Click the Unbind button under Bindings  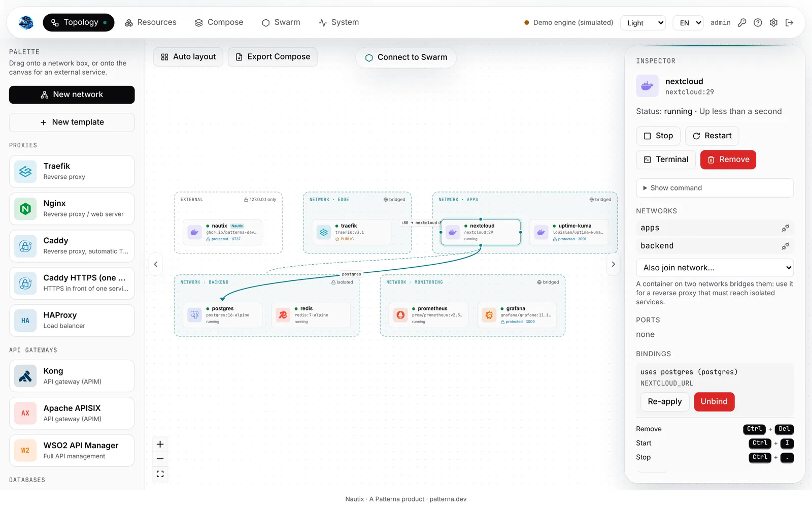pos(714,402)
